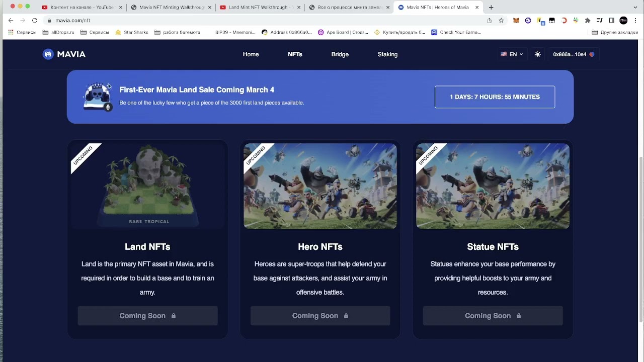Open the Сервисы apps grid bookmark
Image resolution: width=644 pixels, height=362 pixels.
(x=22, y=32)
